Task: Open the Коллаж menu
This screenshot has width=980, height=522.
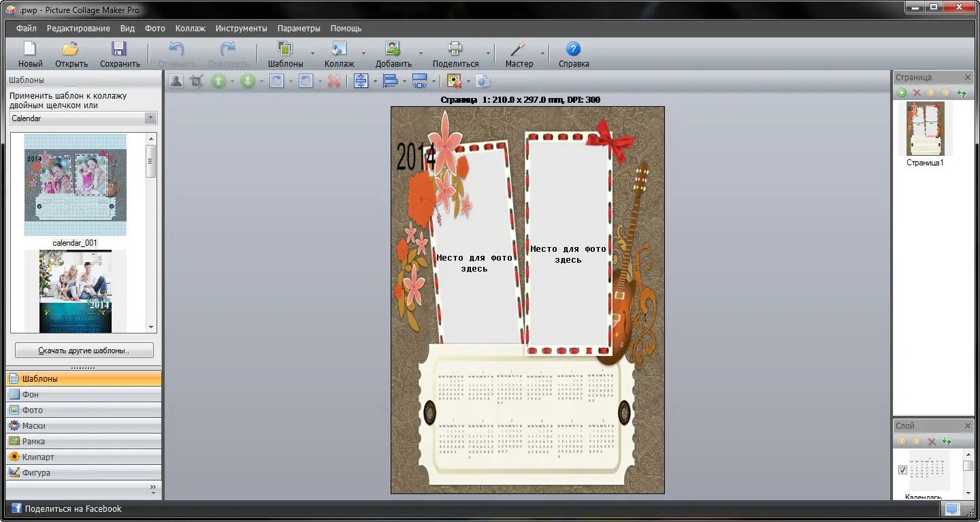Action: (190, 29)
